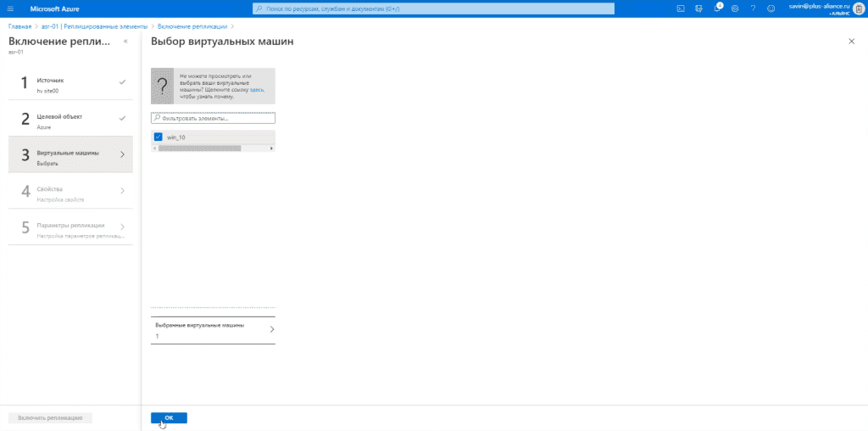Focus the filter items input field
Viewport: 868px width, 431px height.
click(x=213, y=118)
